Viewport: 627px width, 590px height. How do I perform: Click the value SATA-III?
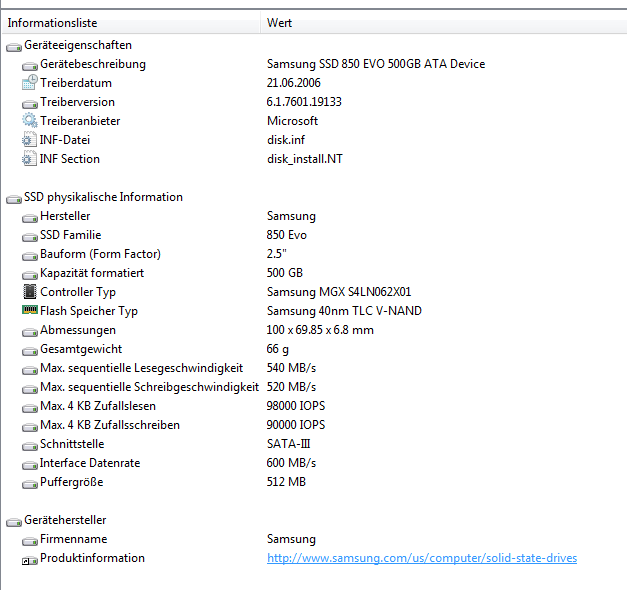click(x=289, y=444)
